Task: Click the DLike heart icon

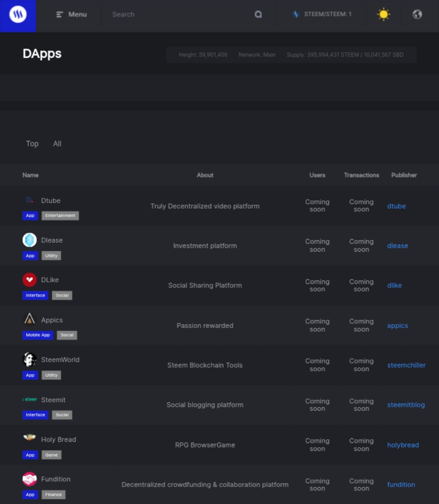Action: click(30, 280)
